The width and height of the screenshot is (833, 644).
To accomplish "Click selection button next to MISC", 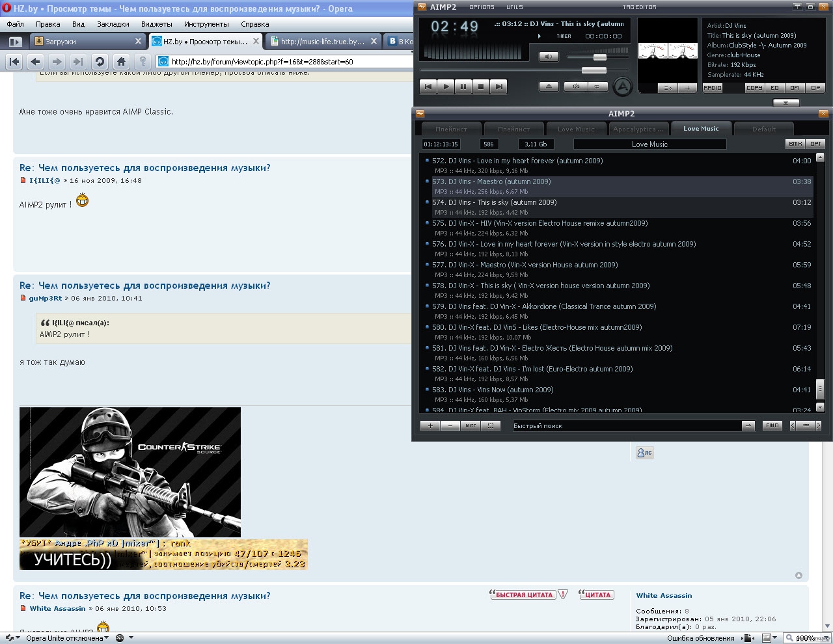I will tap(490, 425).
